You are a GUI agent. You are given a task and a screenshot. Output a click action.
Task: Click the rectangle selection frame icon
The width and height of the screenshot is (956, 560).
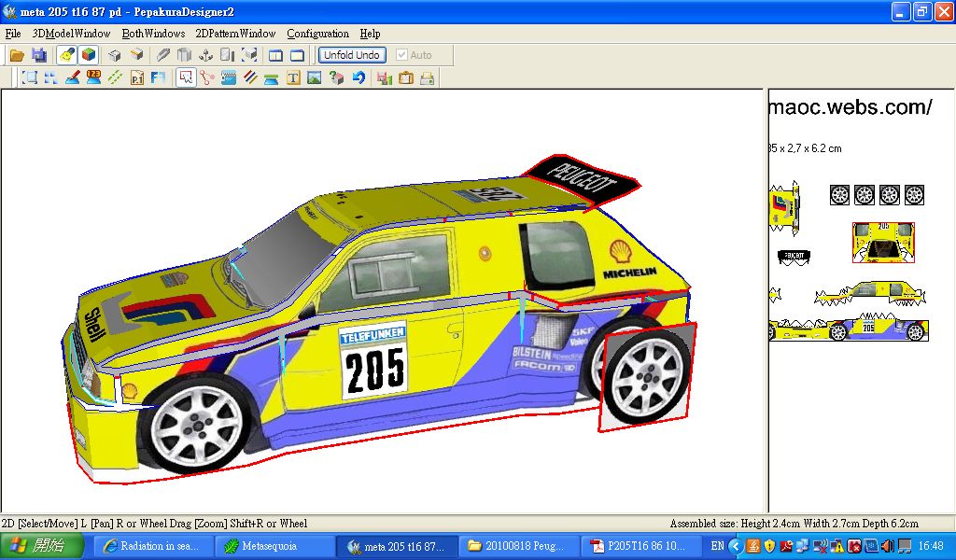click(x=29, y=78)
